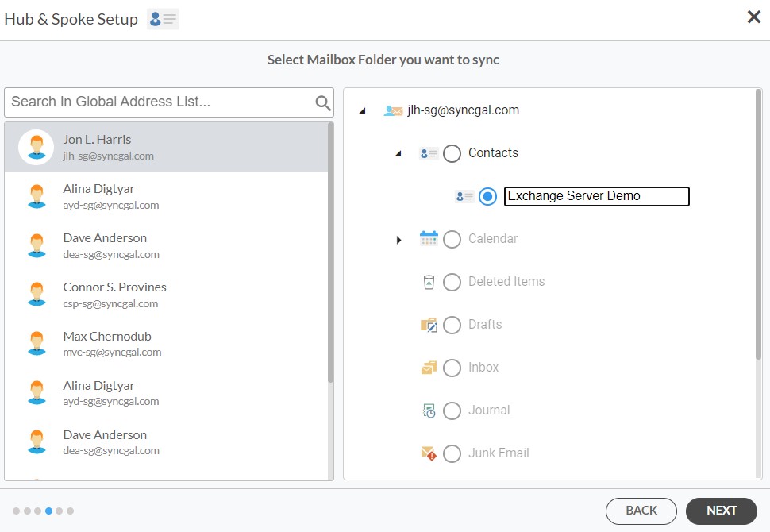The height and width of the screenshot is (532, 770).
Task: Click the Calendar folder icon
Action: coord(429,239)
